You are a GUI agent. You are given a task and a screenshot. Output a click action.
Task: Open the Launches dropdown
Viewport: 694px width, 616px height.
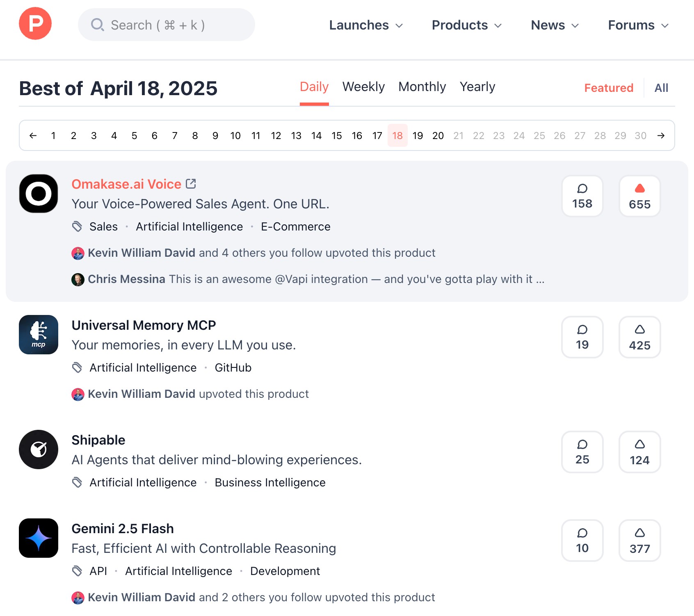365,25
